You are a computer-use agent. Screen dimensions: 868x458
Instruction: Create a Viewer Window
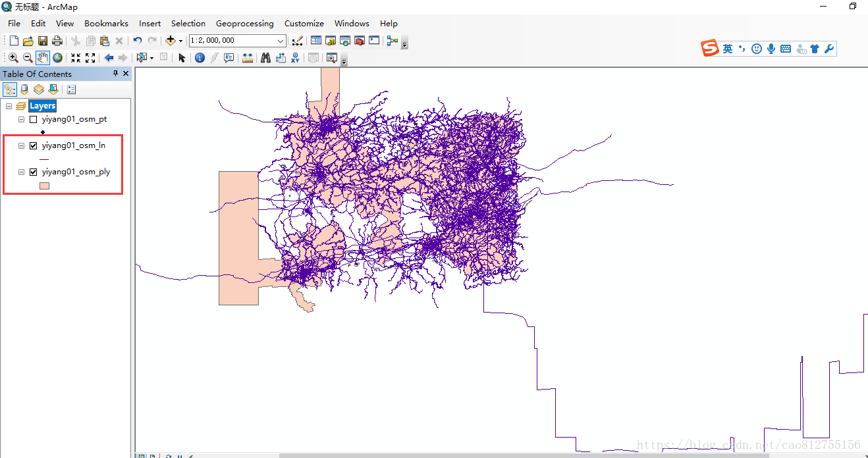(x=331, y=58)
